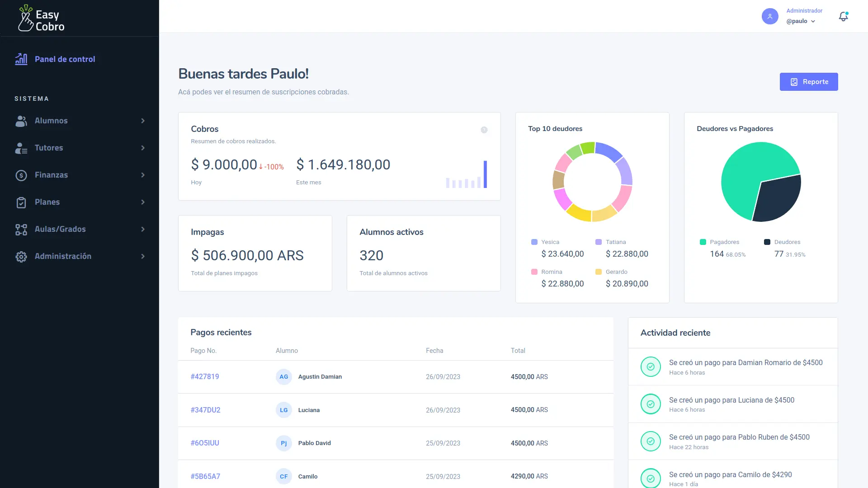
Task: Click the $ 1.649.180,00 Este mes amount
Action: tap(343, 165)
